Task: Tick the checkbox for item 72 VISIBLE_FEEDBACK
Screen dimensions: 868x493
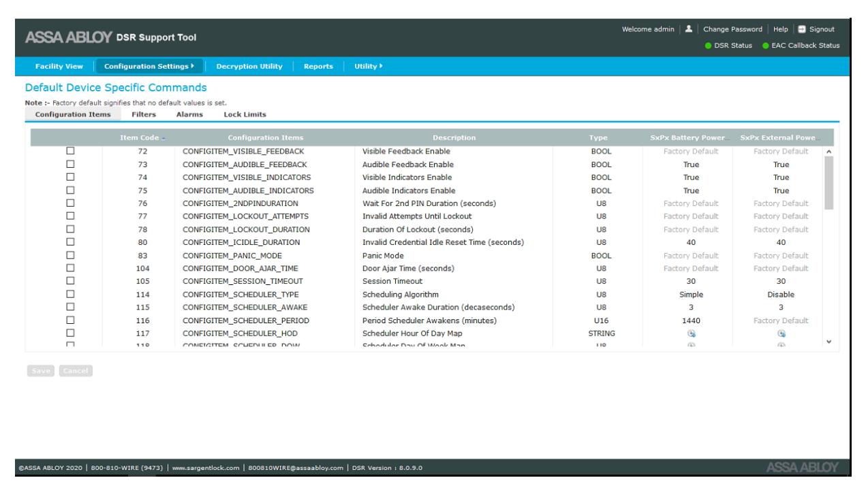Action: tap(69, 151)
